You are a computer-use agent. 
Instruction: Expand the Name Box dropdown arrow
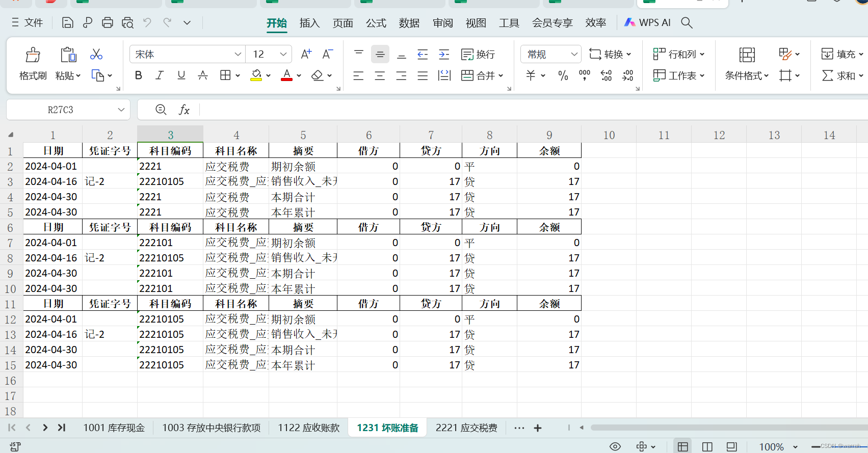(x=121, y=110)
